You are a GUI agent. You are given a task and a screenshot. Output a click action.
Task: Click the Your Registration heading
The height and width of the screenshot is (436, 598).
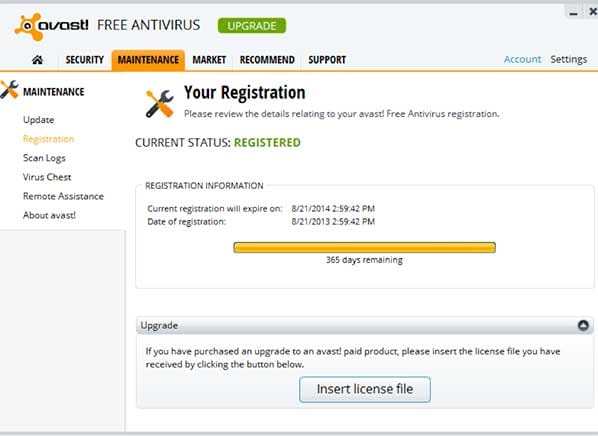(x=244, y=93)
